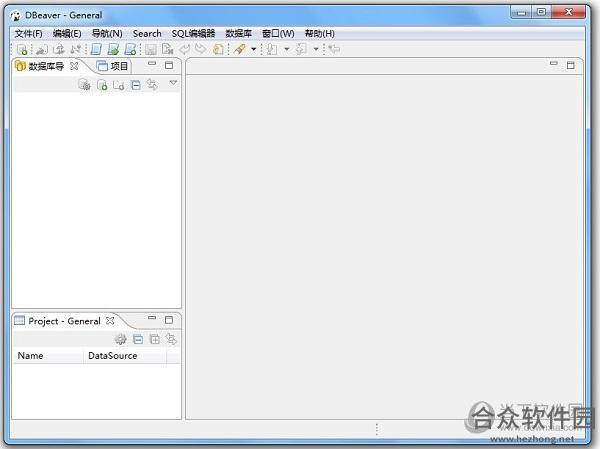The image size is (600, 449).
Task: Toggle navigator Link with Editor icon
Action: click(x=152, y=84)
